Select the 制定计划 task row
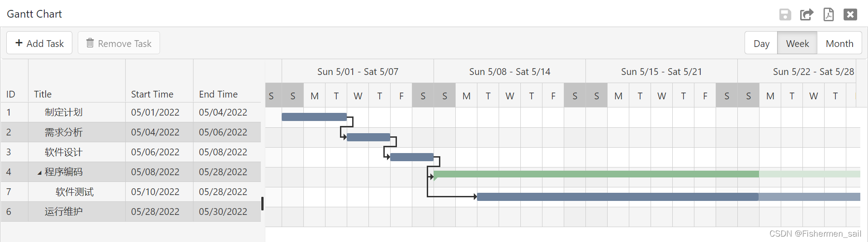Viewport: 868px width, 242px height. (x=63, y=112)
